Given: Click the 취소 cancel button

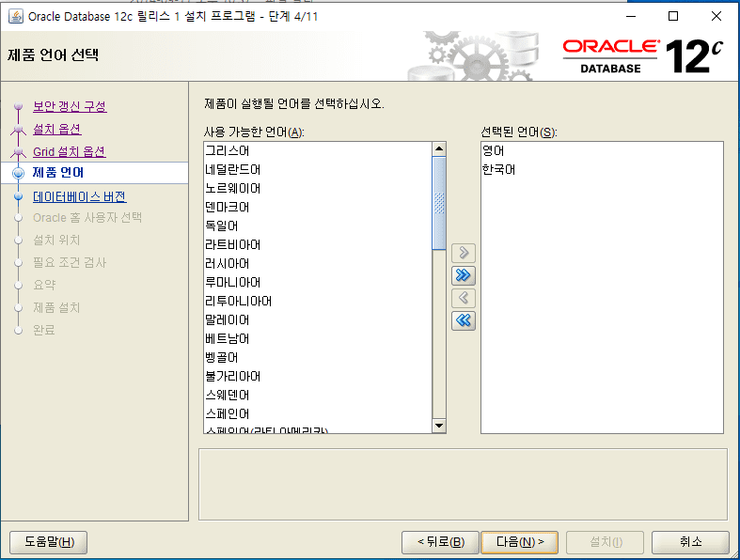Looking at the screenshot, I should 690,542.
